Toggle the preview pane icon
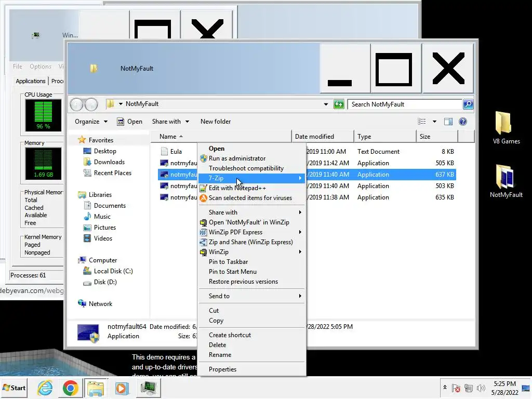532x399 pixels. 448,122
